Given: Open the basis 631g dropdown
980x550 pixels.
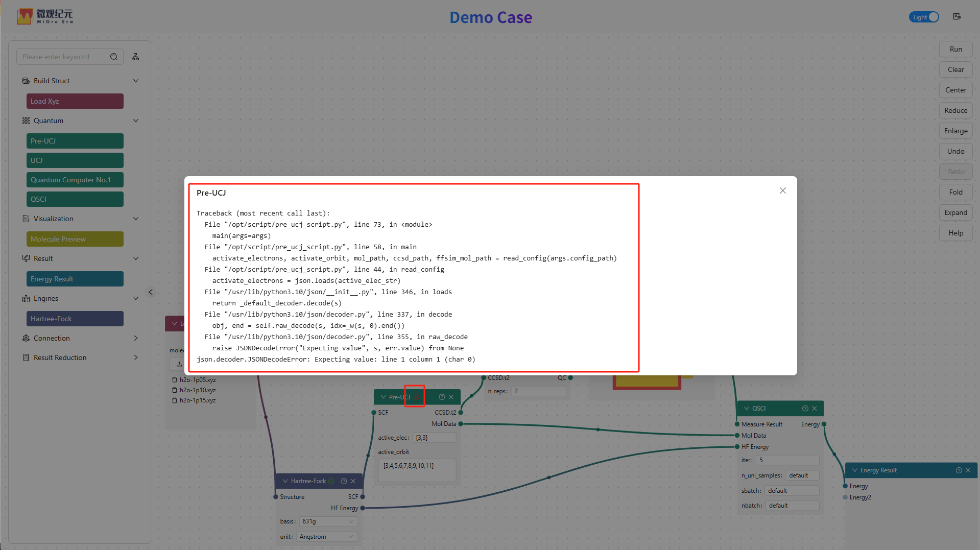Looking at the screenshot, I should coord(328,521).
